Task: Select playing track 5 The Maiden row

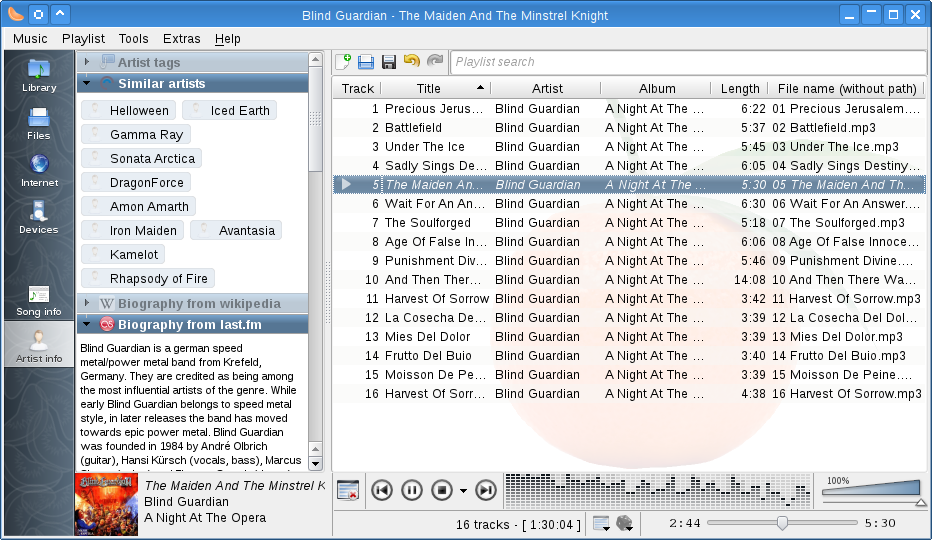Action: (x=629, y=185)
